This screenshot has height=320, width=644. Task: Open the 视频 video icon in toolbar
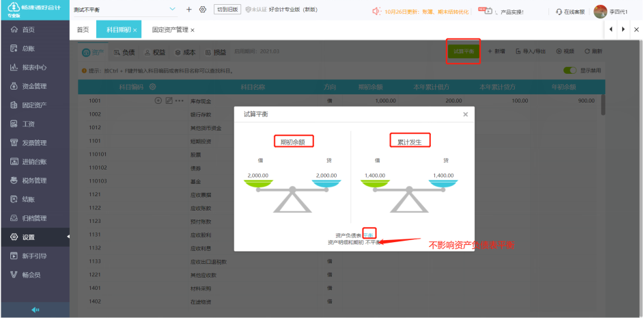(559, 51)
